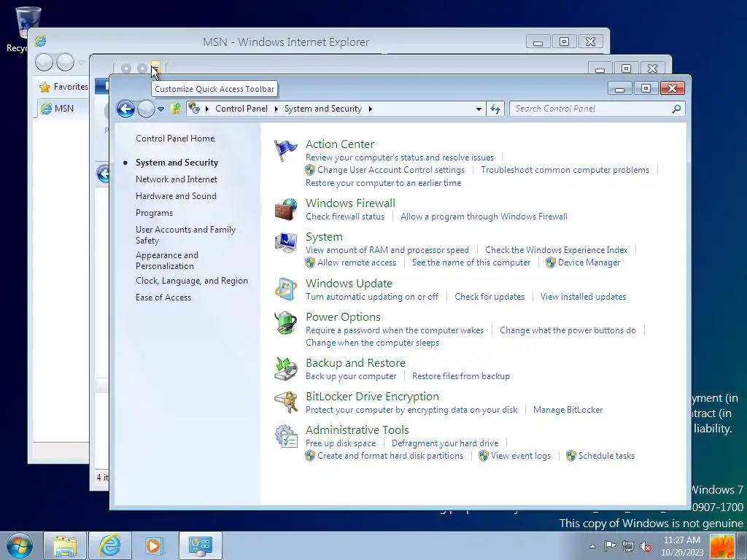Image resolution: width=747 pixels, height=560 pixels.
Task: Open the Action Center flag icon
Action: pyautogui.click(x=285, y=150)
